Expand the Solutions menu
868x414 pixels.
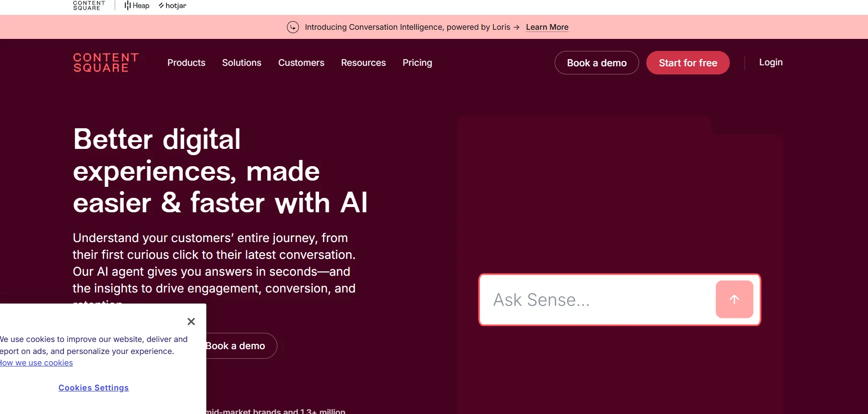click(241, 63)
